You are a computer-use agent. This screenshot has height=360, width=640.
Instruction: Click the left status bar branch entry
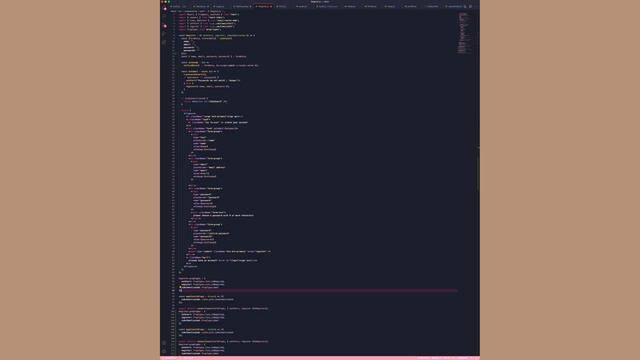point(170,358)
